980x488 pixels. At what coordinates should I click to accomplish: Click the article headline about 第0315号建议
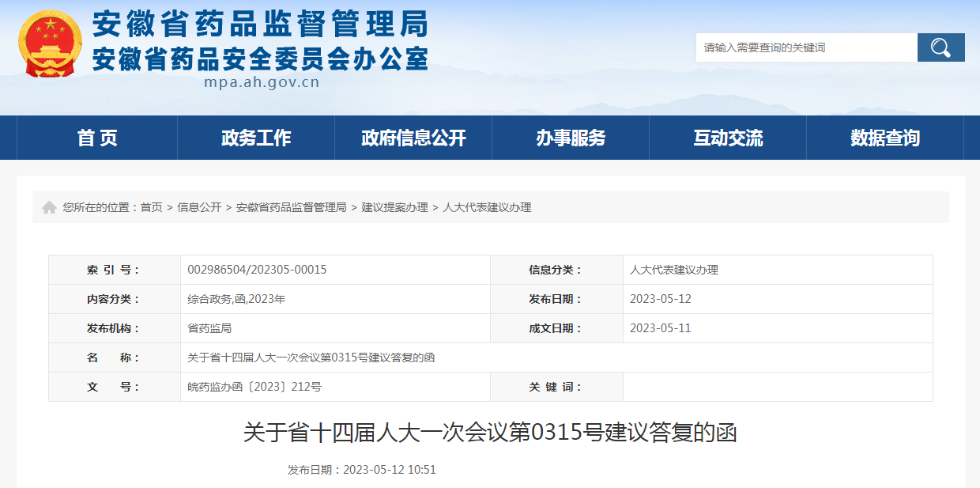pos(490,433)
